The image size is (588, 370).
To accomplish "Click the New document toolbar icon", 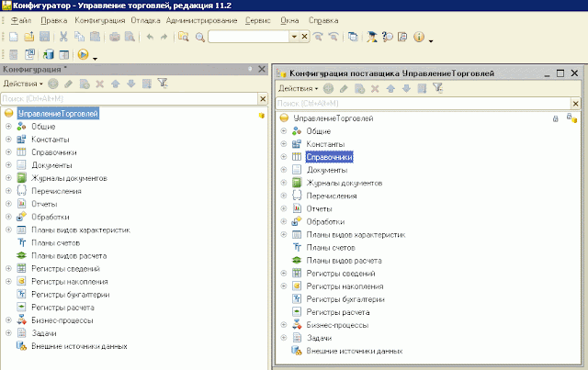I will point(14,37).
